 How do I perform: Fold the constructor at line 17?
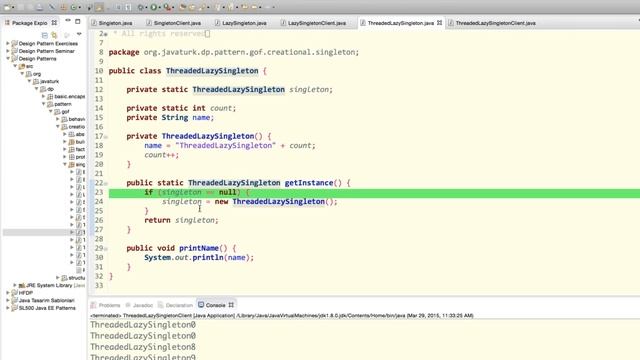pyautogui.click(x=106, y=137)
